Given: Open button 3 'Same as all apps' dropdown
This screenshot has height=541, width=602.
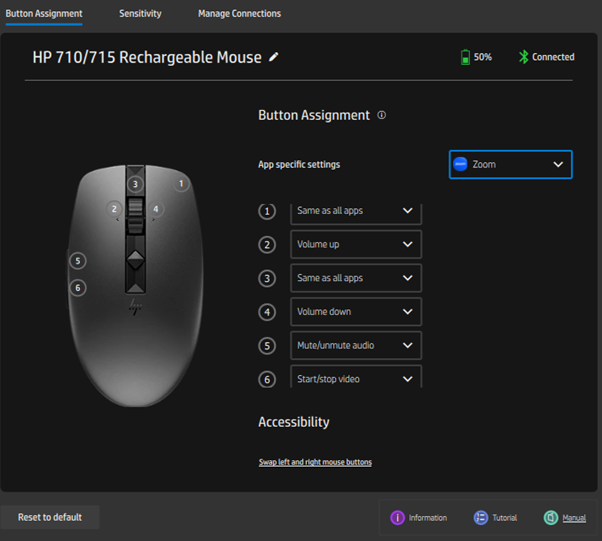Looking at the screenshot, I should click(x=356, y=278).
